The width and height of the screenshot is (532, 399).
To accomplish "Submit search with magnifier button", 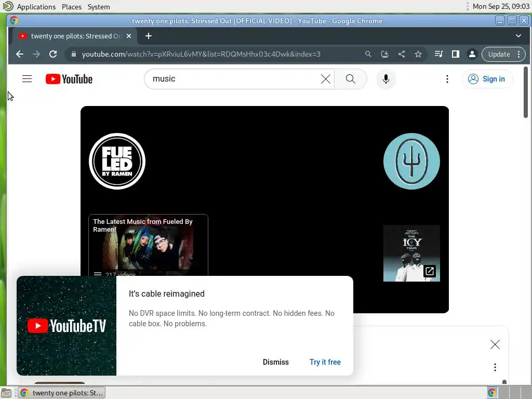I will (351, 79).
